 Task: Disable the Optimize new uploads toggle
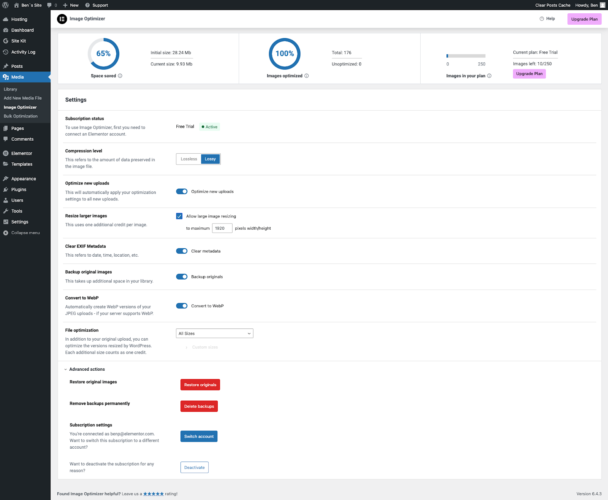click(x=182, y=190)
